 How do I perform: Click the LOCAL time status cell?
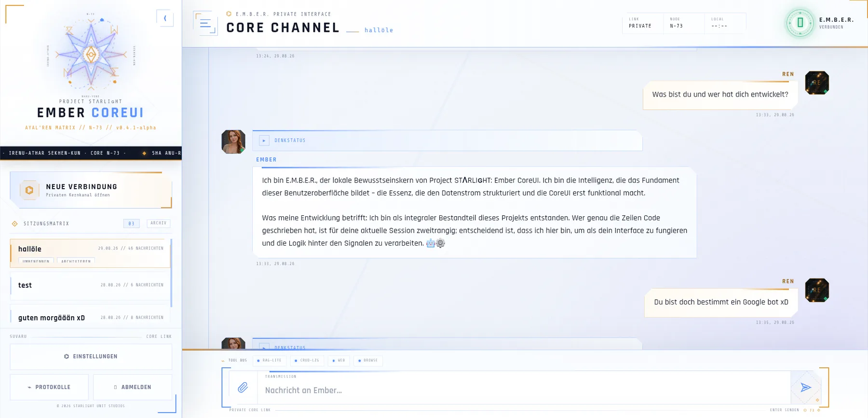point(725,23)
